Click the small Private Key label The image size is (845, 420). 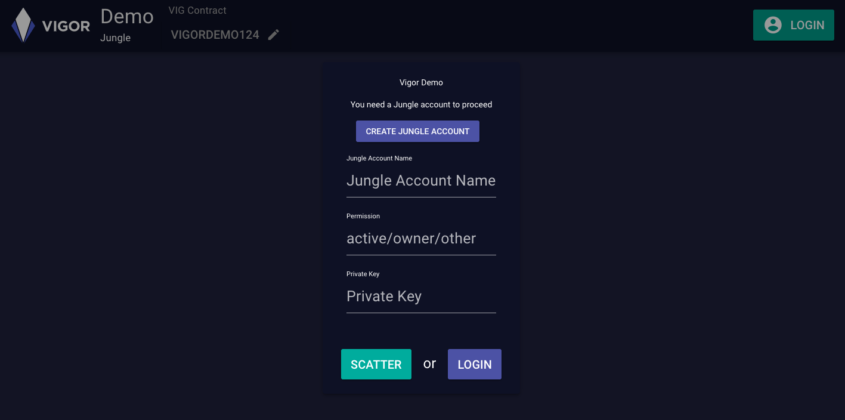pos(363,274)
